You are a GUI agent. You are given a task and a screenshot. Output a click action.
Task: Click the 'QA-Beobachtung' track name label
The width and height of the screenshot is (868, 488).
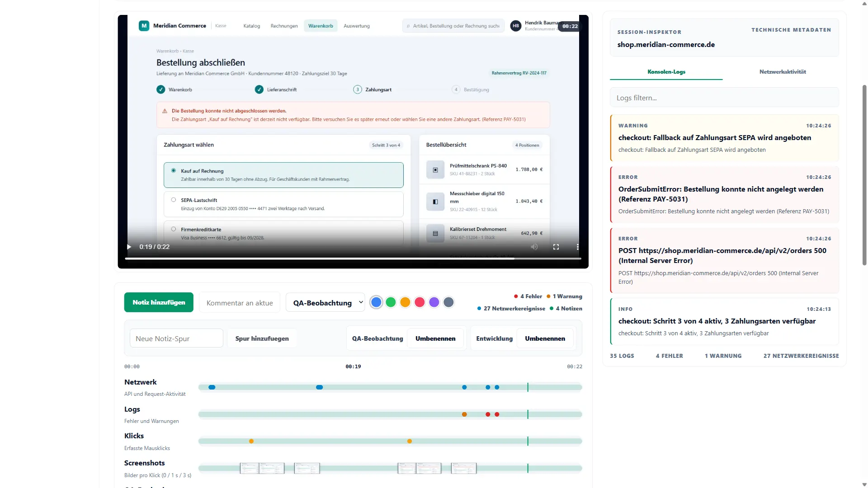377,338
